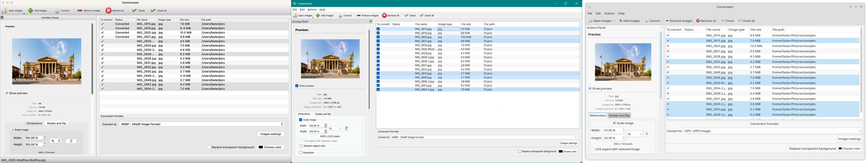Float the Actions Panel in the Windows window
This screenshot has width=868, height=163.
[x=371, y=22]
